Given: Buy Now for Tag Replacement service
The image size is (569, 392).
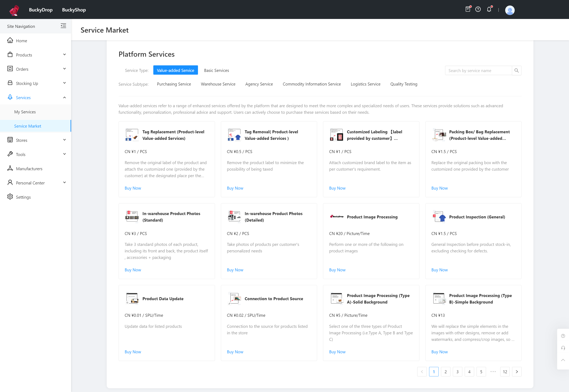Looking at the screenshot, I should coord(133,188).
